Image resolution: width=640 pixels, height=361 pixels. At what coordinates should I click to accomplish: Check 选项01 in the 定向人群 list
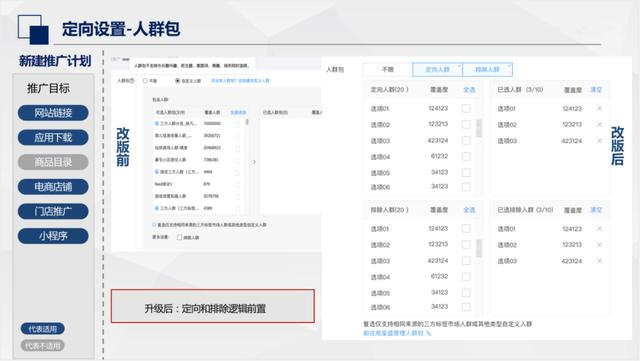466,108
